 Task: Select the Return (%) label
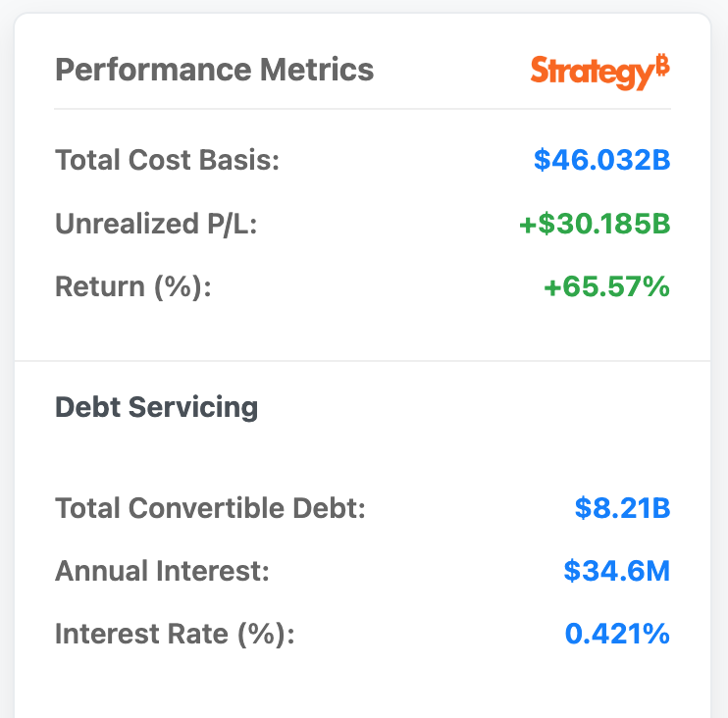[x=133, y=286]
